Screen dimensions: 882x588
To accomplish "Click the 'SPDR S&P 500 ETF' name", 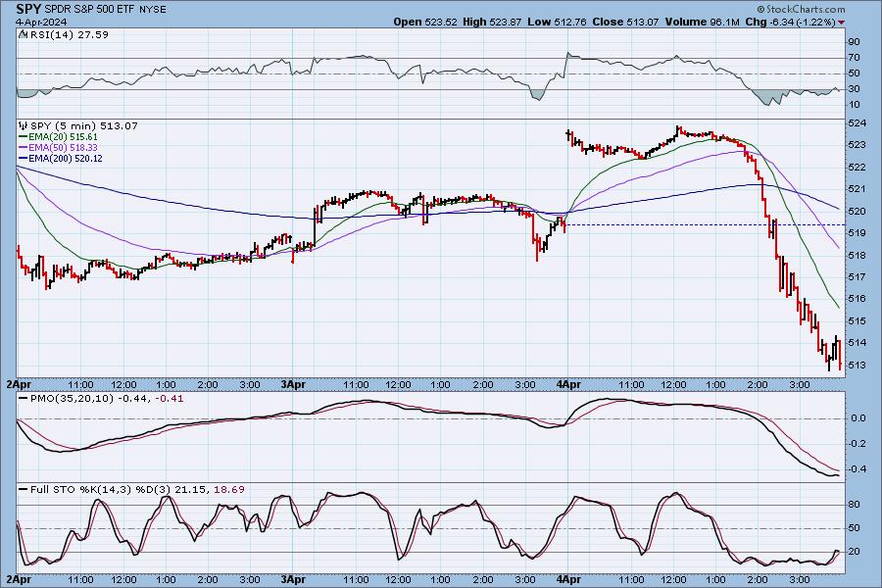I will point(89,10).
